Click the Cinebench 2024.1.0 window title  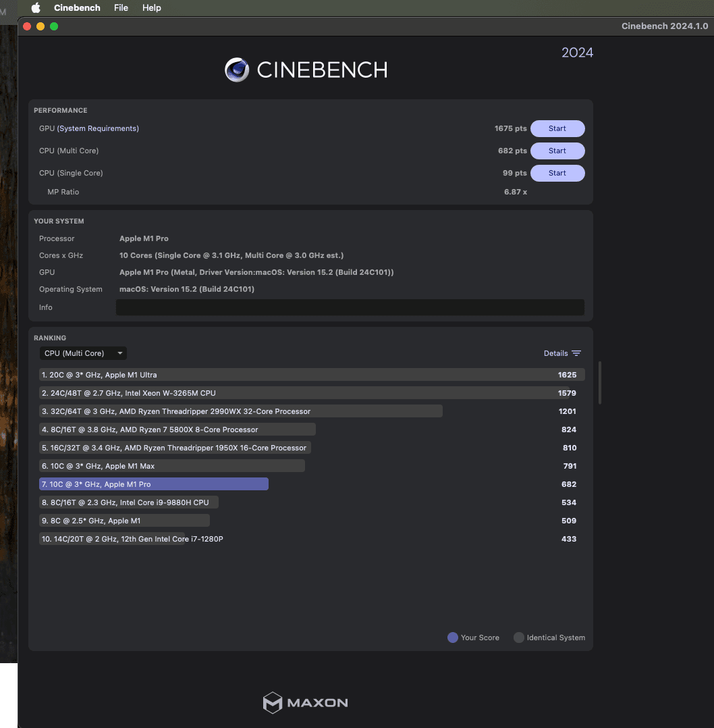[664, 26]
